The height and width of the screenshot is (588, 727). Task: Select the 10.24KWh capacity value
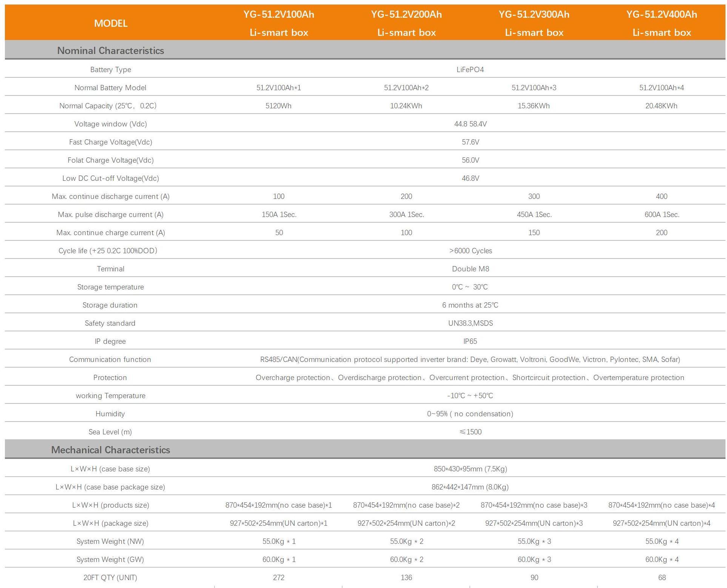pyautogui.click(x=406, y=106)
